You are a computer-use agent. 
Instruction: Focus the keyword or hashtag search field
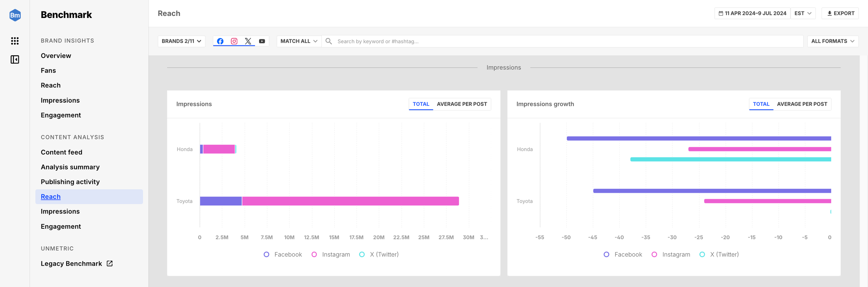click(562, 41)
